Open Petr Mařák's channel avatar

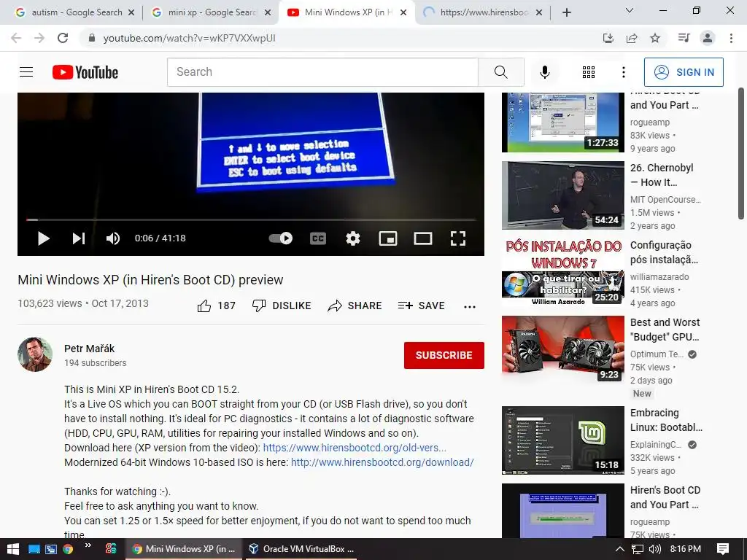35,354
